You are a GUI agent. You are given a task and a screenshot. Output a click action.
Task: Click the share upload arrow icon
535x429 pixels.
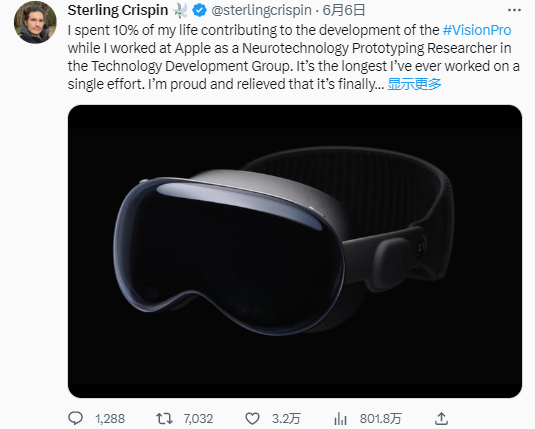(441, 418)
